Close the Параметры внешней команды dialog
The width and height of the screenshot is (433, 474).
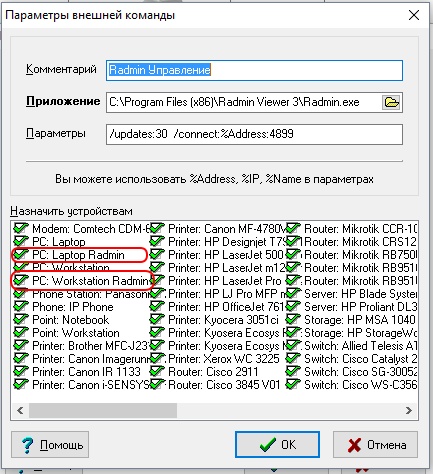[414, 15]
